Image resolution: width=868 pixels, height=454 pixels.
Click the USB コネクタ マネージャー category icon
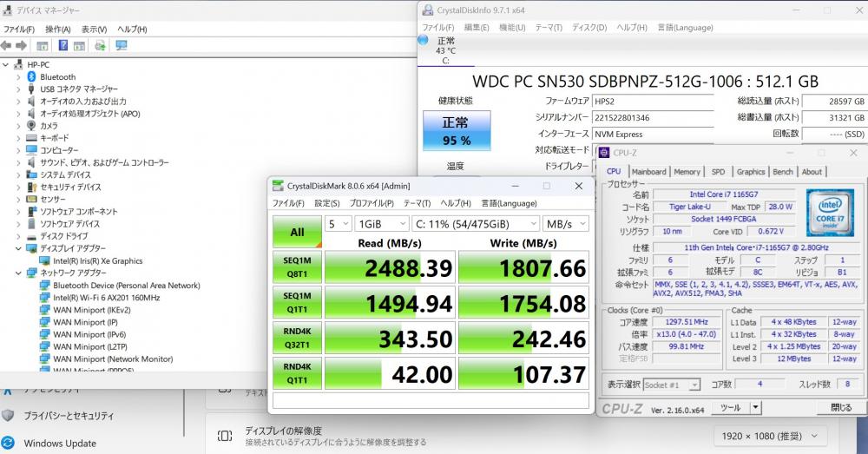(31, 89)
